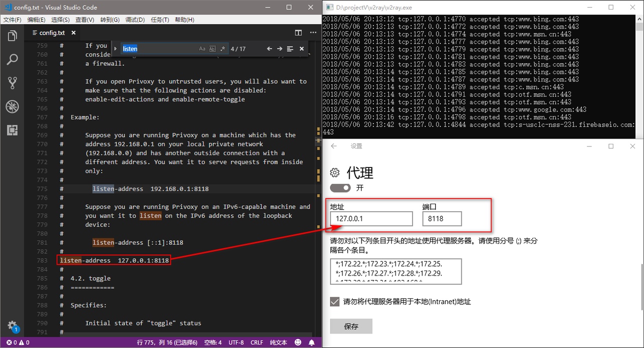Open the editor More Actions menu

click(x=312, y=33)
